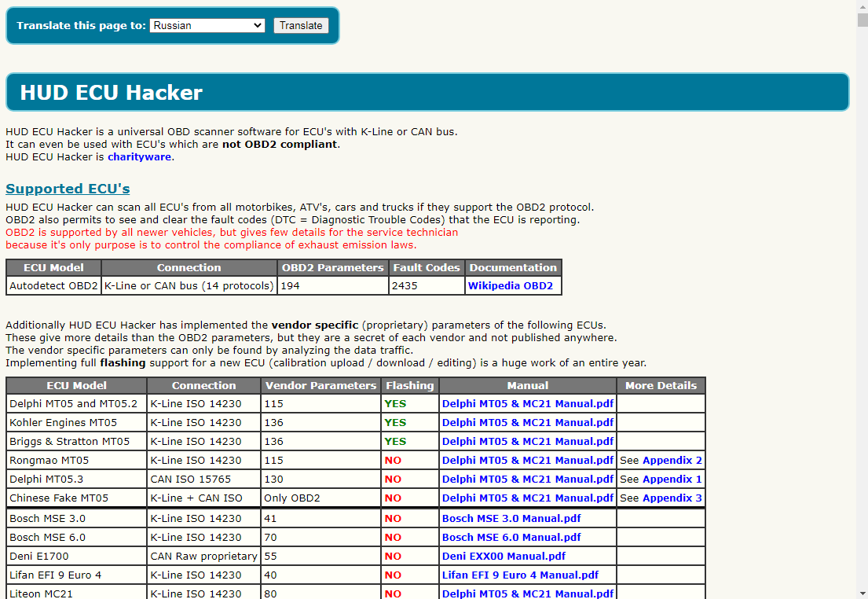This screenshot has width=868, height=599.
Task: Click the 'Briggs & Stratton MT05' cell
Action: coord(76,442)
